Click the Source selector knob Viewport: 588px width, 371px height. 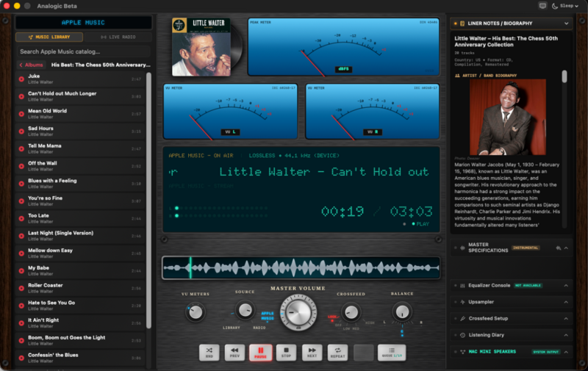[x=245, y=310]
